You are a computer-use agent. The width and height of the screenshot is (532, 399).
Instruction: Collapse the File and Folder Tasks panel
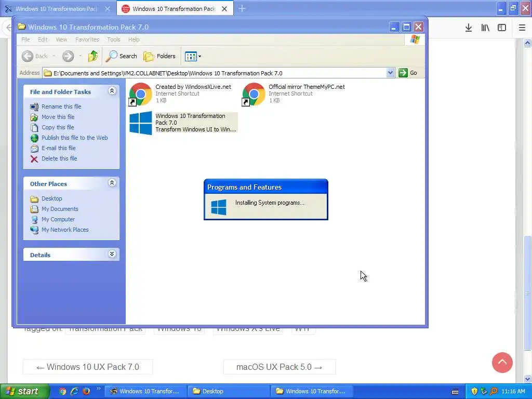pyautogui.click(x=112, y=91)
